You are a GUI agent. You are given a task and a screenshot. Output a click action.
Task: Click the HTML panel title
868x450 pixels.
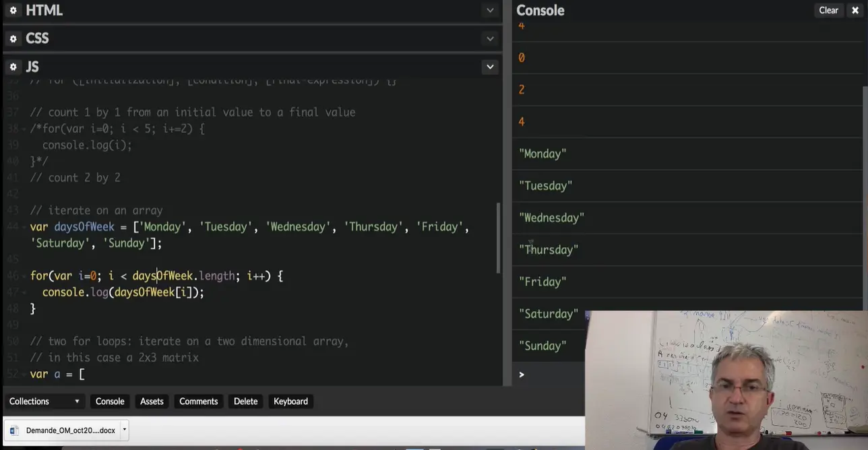coord(44,10)
